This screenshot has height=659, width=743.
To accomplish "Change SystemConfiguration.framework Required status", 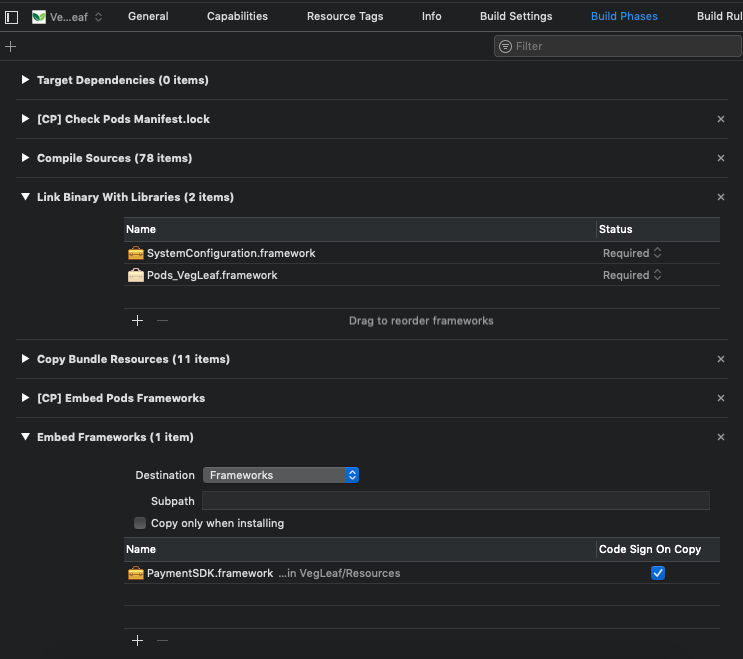I will (x=632, y=253).
